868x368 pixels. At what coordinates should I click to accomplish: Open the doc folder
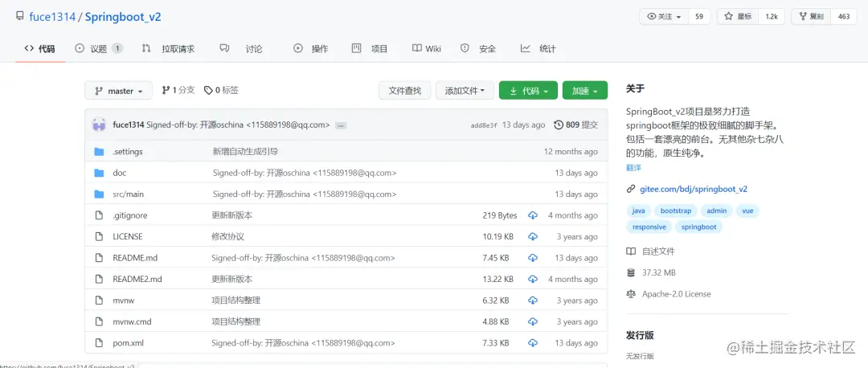click(120, 173)
